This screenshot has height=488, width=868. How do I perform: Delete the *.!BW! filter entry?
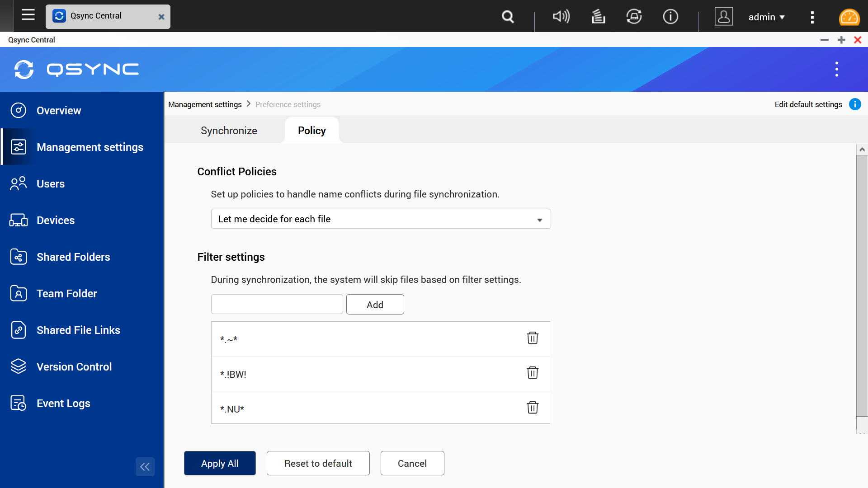[533, 373]
